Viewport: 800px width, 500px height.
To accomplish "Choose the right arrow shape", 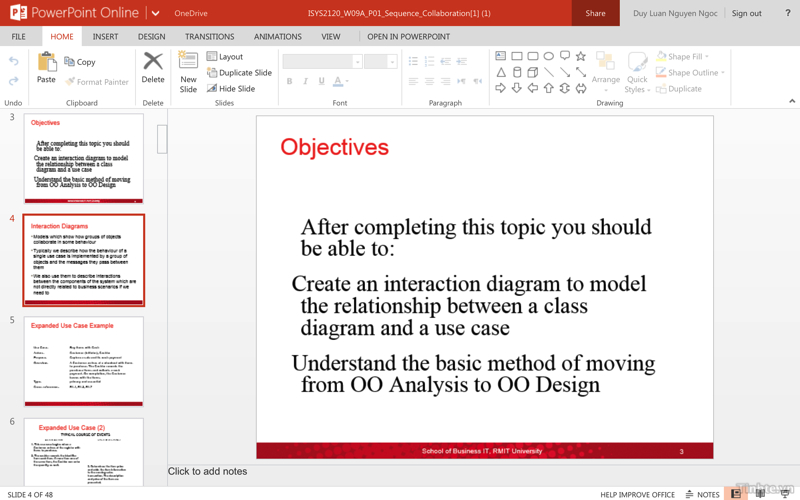I will (x=501, y=89).
